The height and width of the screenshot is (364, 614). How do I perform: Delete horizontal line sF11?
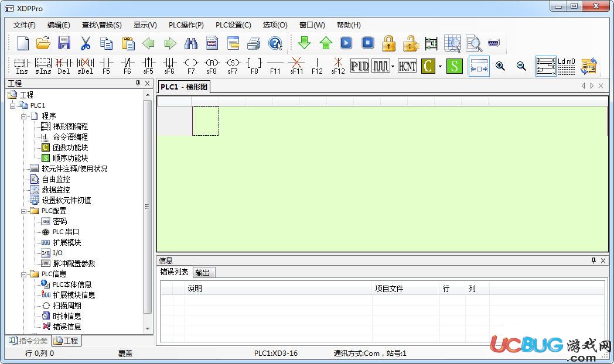coord(296,66)
